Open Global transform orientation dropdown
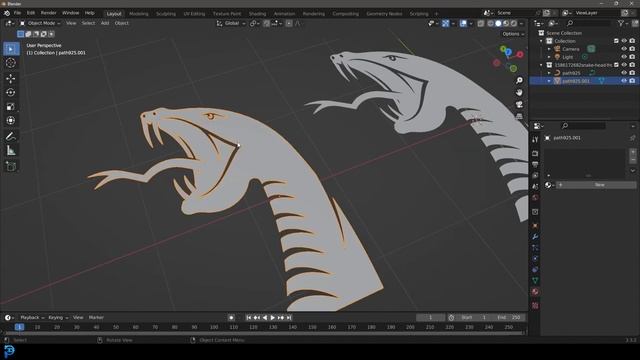Viewport: 640px width, 360px height. (x=231, y=23)
